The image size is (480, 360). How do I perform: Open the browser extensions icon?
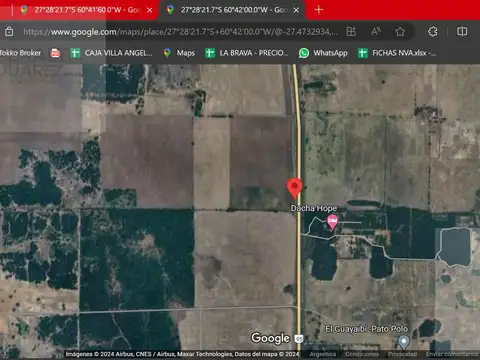(x=433, y=32)
